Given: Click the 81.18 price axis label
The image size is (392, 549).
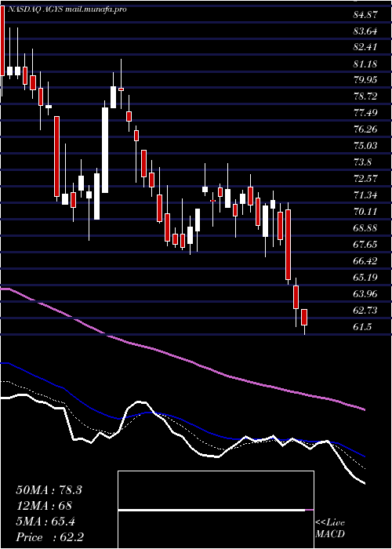Looking at the screenshot, I should pyautogui.click(x=365, y=64).
